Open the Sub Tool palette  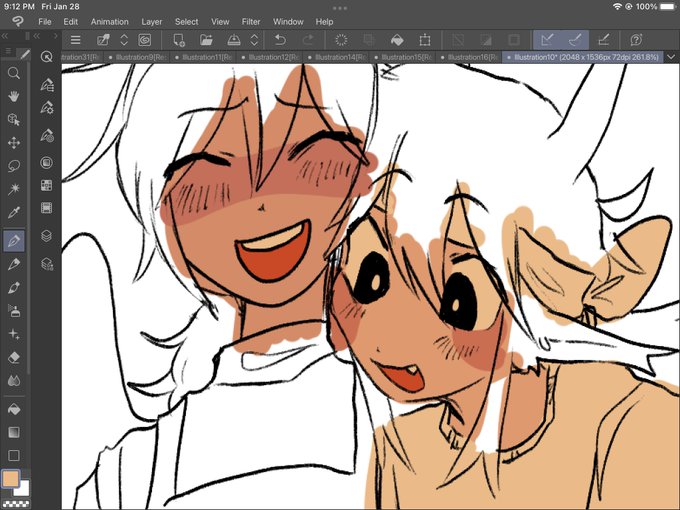[x=46, y=85]
